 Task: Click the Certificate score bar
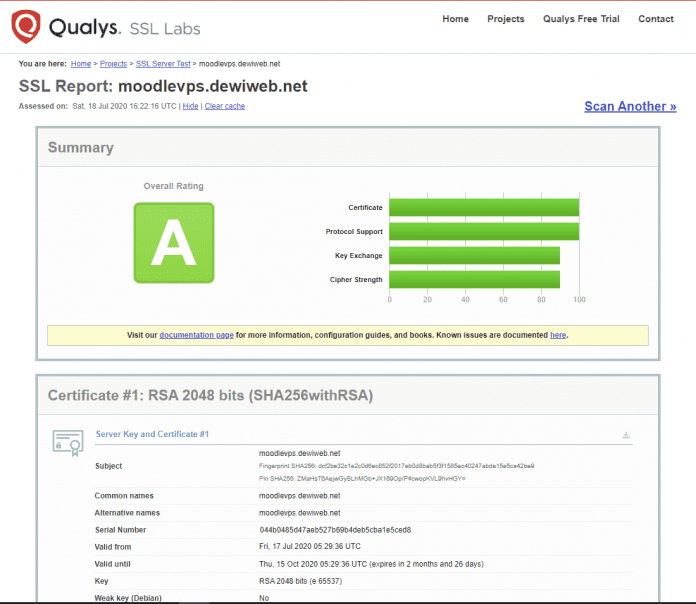(x=484, y=207)
